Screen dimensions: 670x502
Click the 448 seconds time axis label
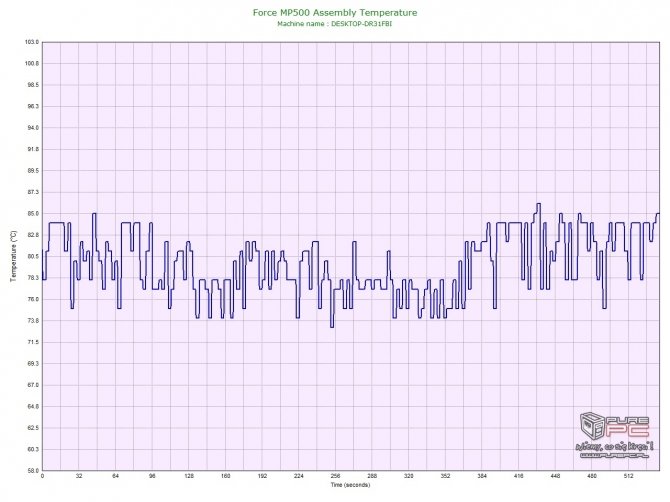coord(555,476)
